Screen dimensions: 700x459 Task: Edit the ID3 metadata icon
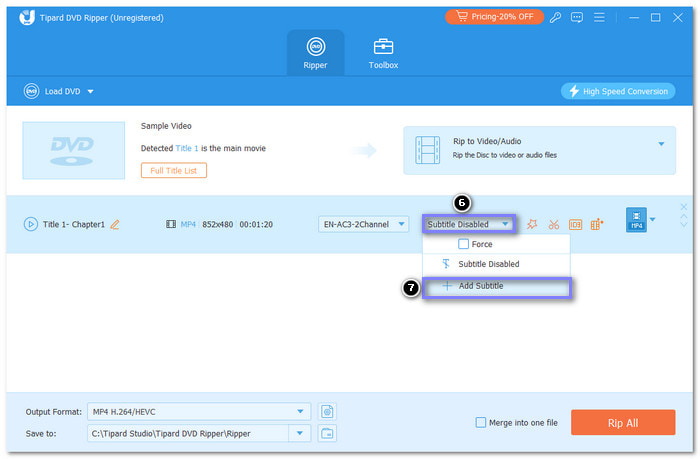[x=575, y=224]
